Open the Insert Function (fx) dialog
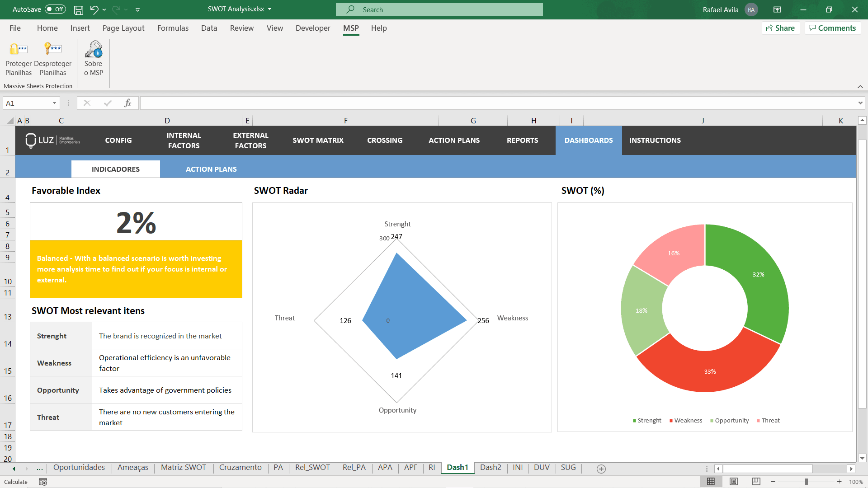The width and height of the screenshot is (868, 488). [x=128, y=103]
